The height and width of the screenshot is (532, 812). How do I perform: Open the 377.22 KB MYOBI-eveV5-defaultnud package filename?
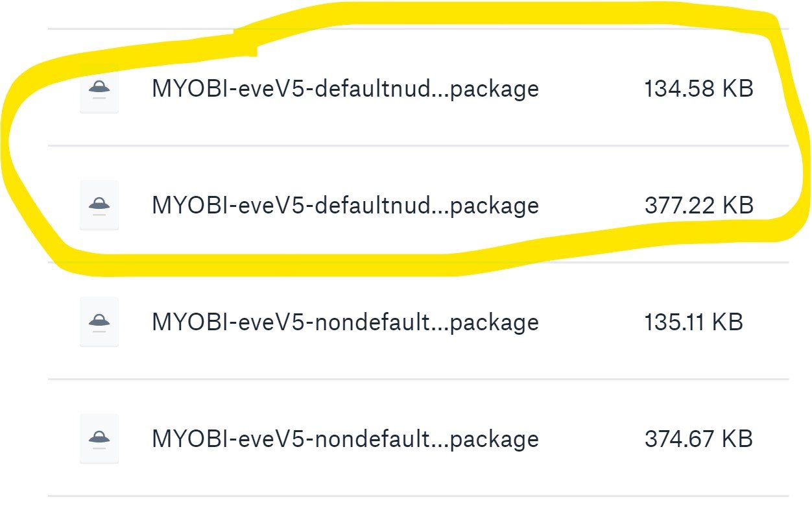point(345,206)
